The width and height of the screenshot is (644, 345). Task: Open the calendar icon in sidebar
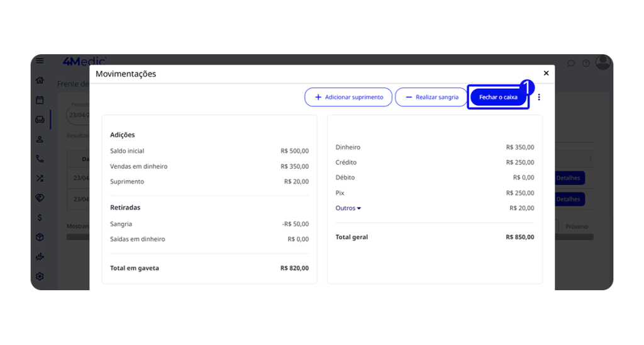click(x=40, y=100)
